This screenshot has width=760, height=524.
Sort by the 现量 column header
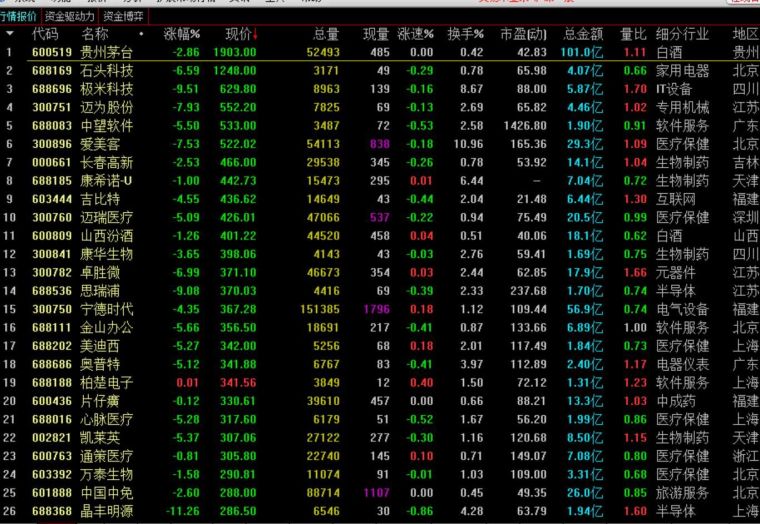tap(377, 34)
